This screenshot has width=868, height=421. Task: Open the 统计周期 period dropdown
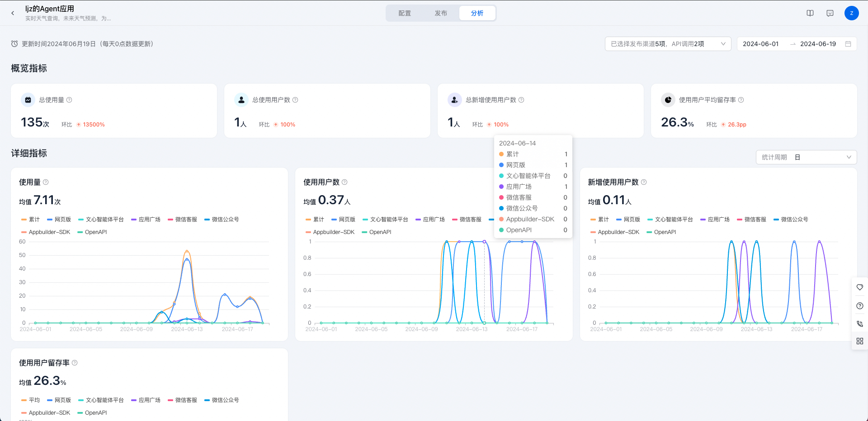(806, 157)
